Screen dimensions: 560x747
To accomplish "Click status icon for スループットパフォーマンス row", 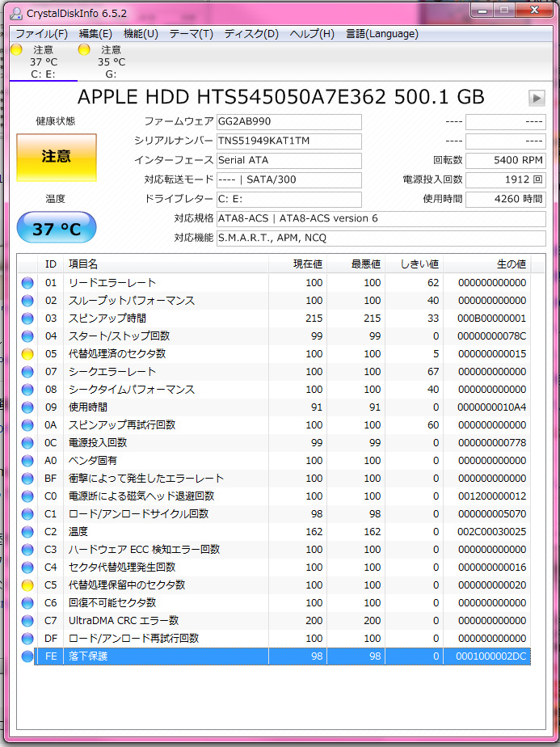I will tap(27, 301).
